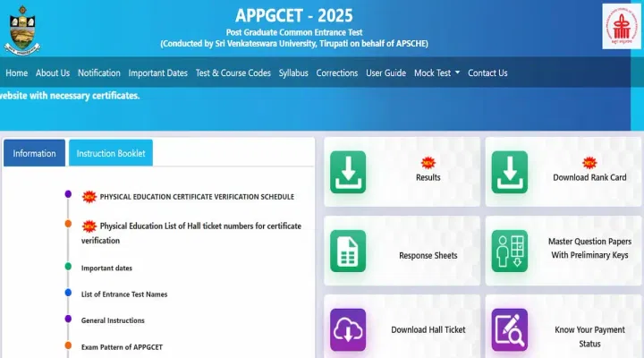Click the green Results download icon
Screen dimensions: 644x358
pyautogui.click(x=348, y=172)
